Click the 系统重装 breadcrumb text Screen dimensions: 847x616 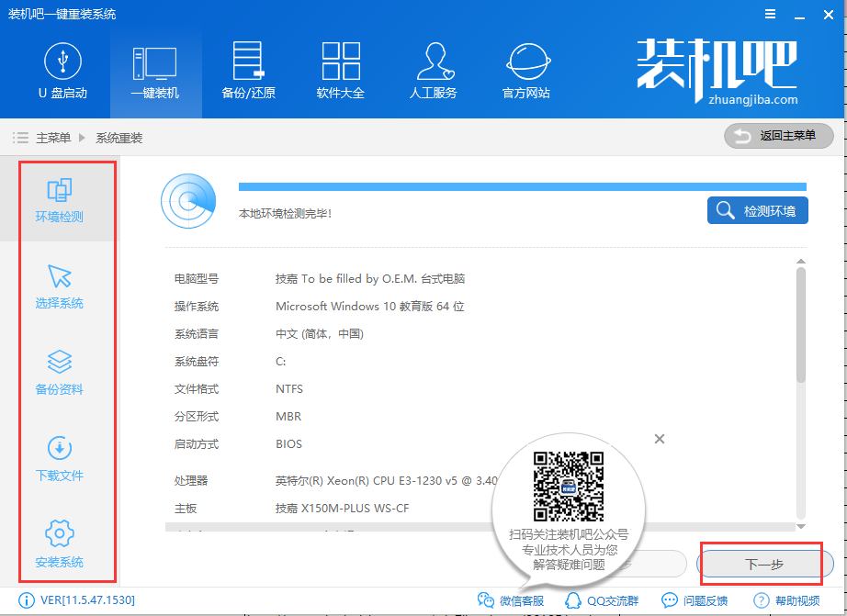click(x=119, y=138)
